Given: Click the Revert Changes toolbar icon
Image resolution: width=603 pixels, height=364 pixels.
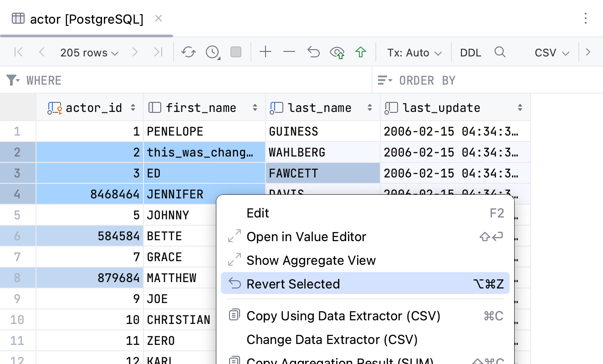Looking at the screenshot, I should coord(313,52).
